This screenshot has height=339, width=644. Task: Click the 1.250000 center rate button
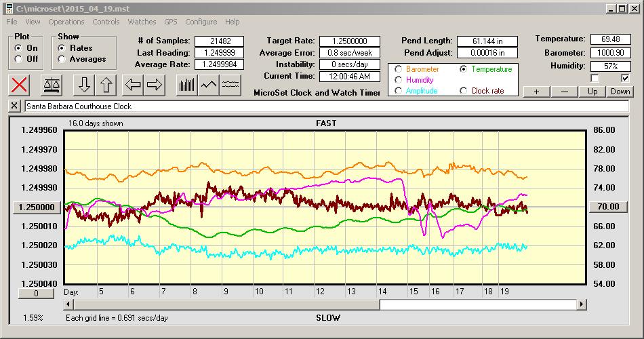click(37, 207)
